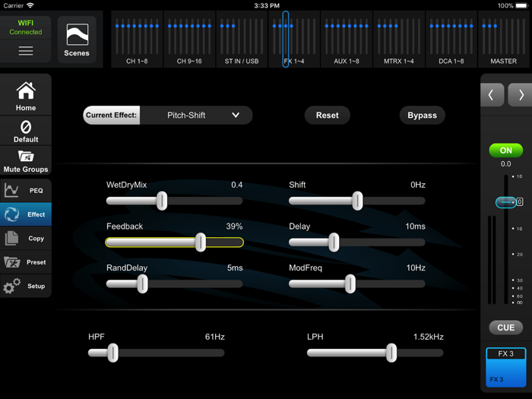532x399 pixels.
Task: Open the Scenes panel
Action: pos(77,40)
